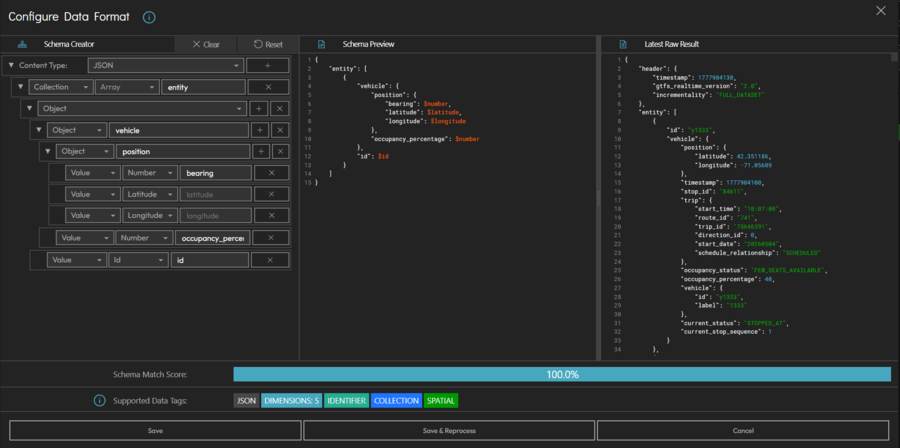Click the vehicle name field
Viewport: 900px width, 448px height.
click(x=179, y=130)
